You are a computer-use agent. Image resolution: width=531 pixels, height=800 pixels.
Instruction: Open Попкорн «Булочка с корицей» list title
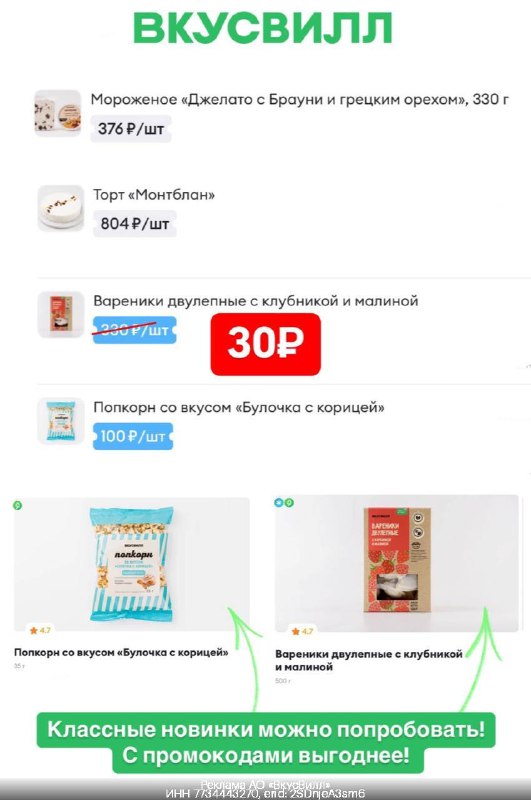pyautogui.click(x=239, y=407)
